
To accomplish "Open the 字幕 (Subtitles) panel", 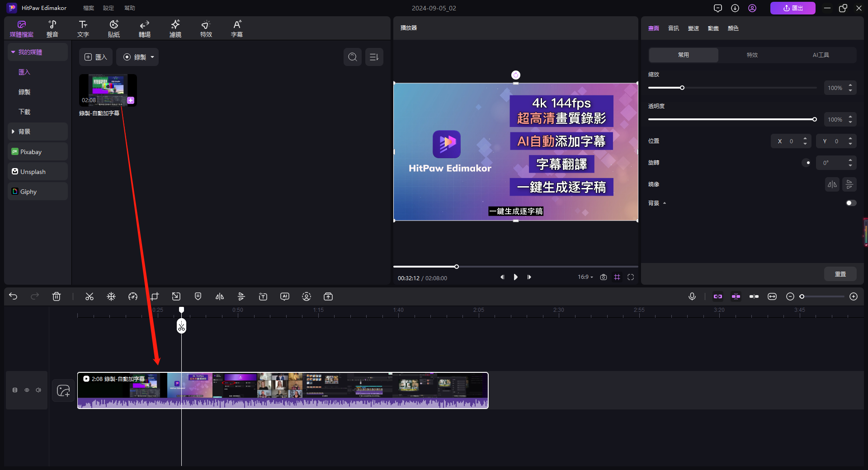I will pyautogui.click(x=237, y=28).
